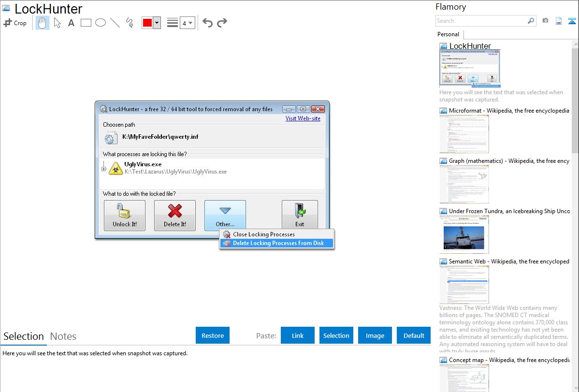Choose Close Locking Processes menu item

pos(277,234)
